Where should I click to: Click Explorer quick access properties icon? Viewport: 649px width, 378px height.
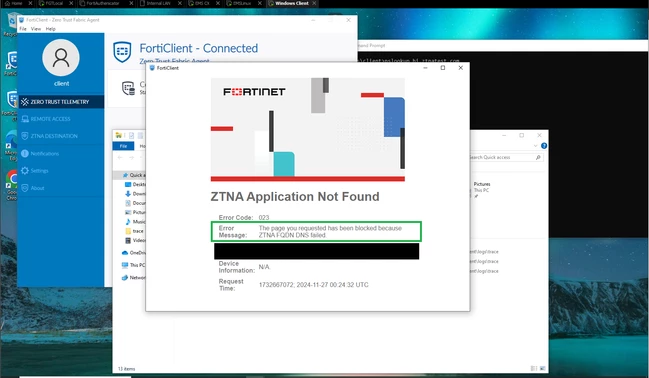click(131, 135)
